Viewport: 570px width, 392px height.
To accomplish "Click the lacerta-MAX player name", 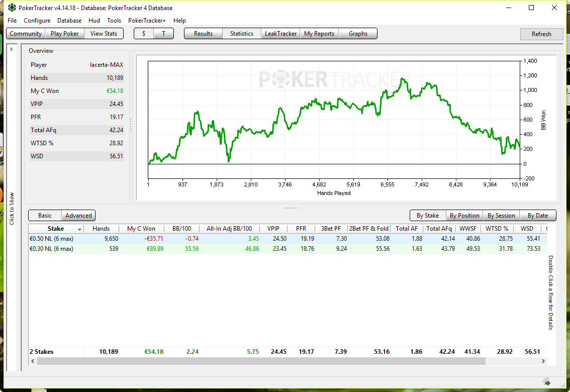I will click(107, 65).
